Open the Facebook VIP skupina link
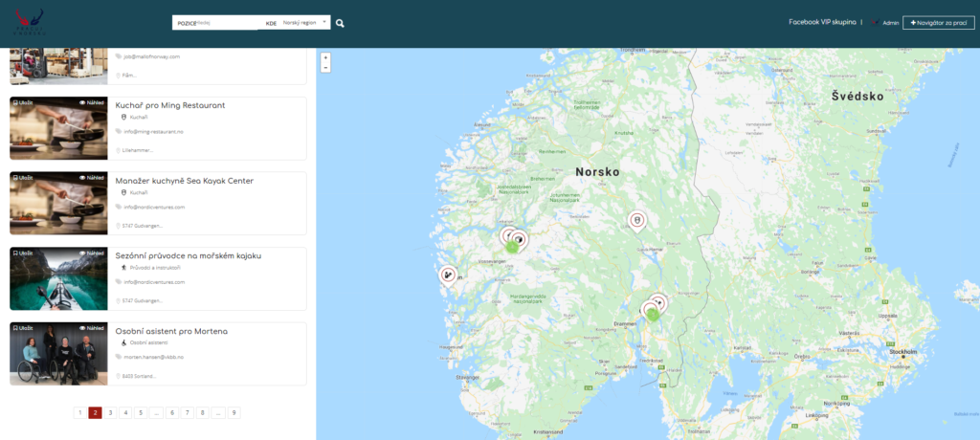The image size is (980, 440). tap(822, 22)
